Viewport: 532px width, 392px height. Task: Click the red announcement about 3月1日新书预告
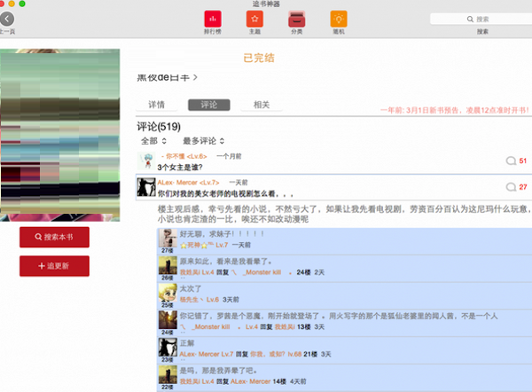tap(455, 110)
